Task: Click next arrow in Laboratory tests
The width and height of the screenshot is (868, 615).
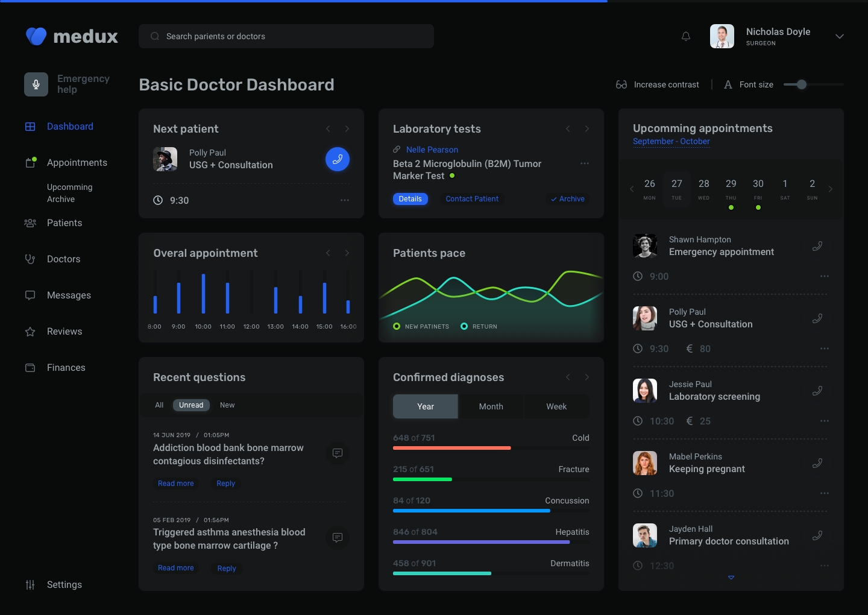Action: pyautogui.click(x=587, y=128)
